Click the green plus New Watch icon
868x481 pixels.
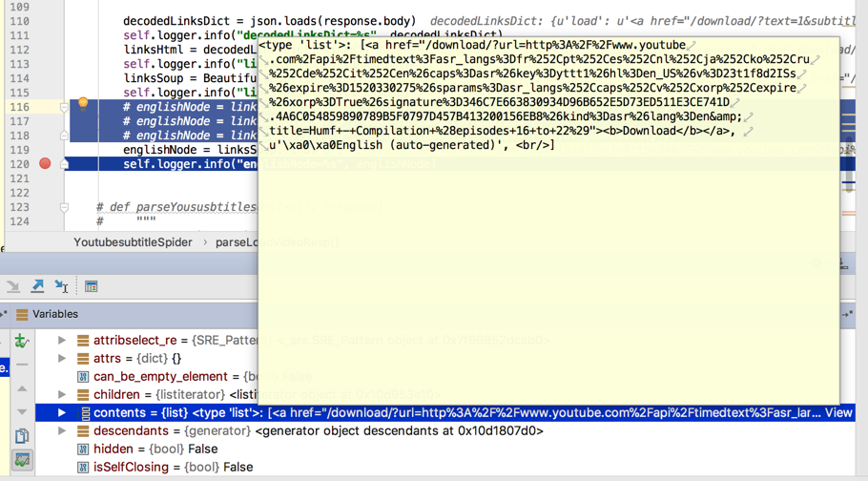pos(22,341)
